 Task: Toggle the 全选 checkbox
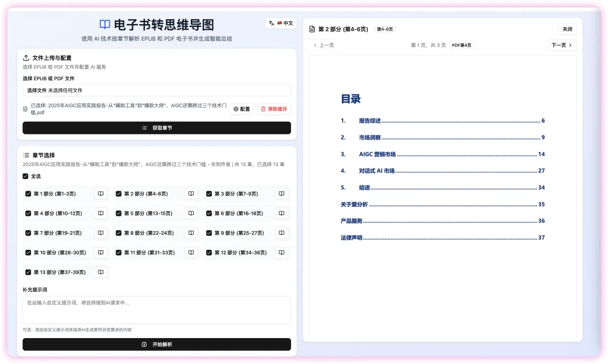[25, 176]
